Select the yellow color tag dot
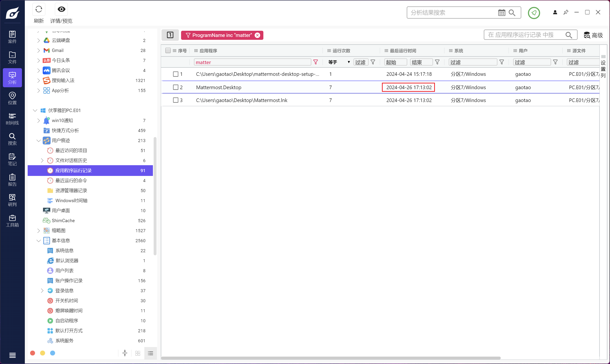 (42, 353)
